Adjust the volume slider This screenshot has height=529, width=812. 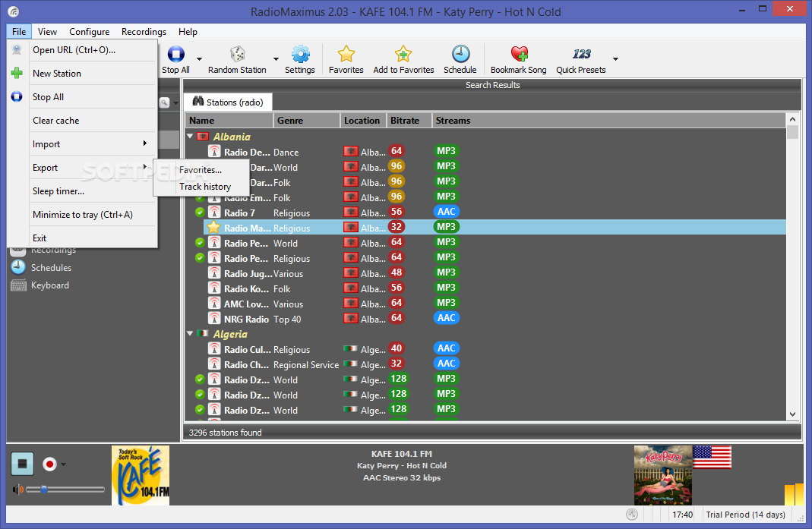pos(65,489)
